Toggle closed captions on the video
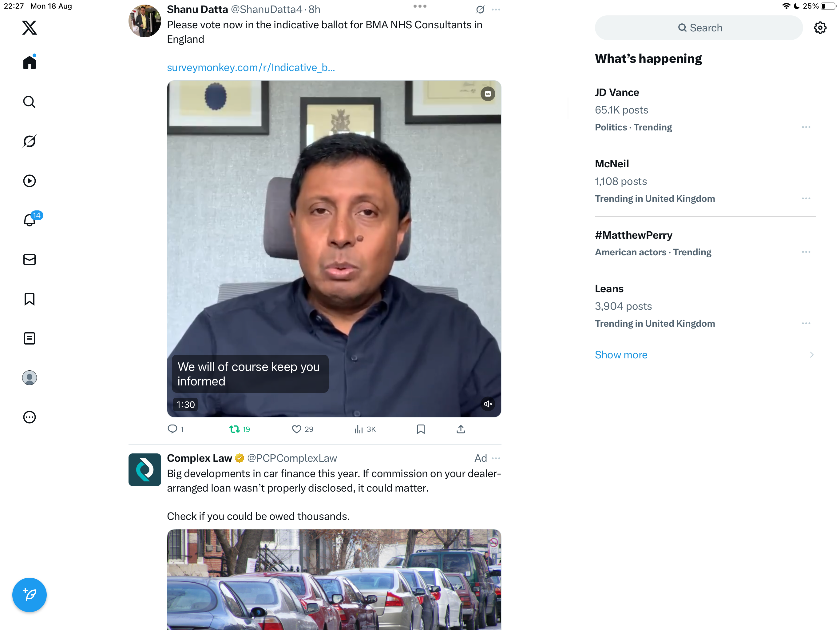 pos(488,94)
